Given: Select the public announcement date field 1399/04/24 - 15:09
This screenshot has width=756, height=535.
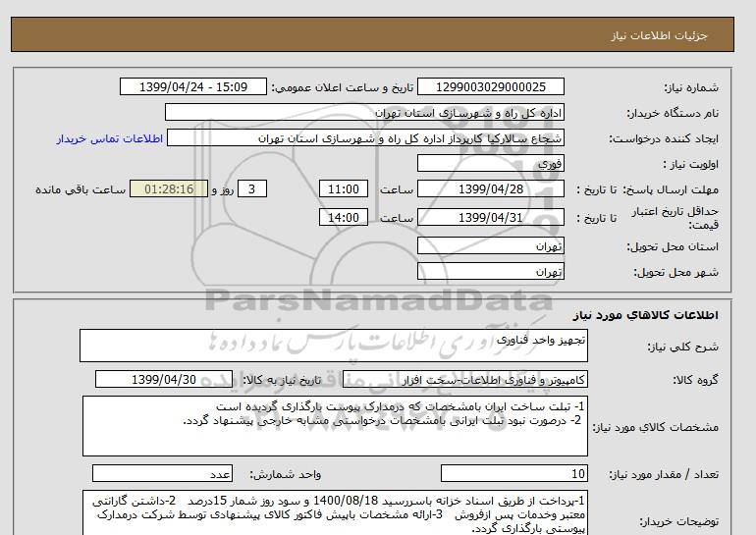Looking at the screenshot, I should pos(192,87).
